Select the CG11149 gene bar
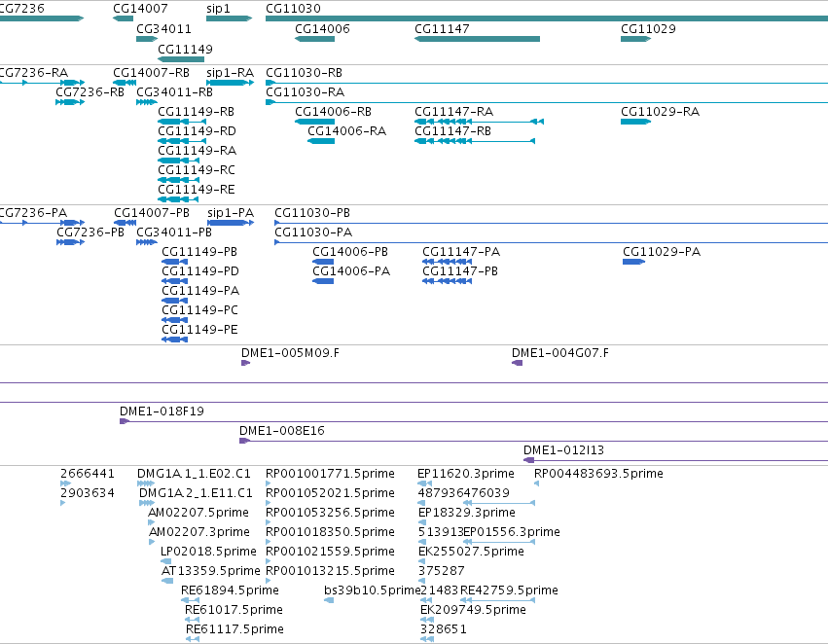Viewport: 828px width, 644px height. point(181,59)
